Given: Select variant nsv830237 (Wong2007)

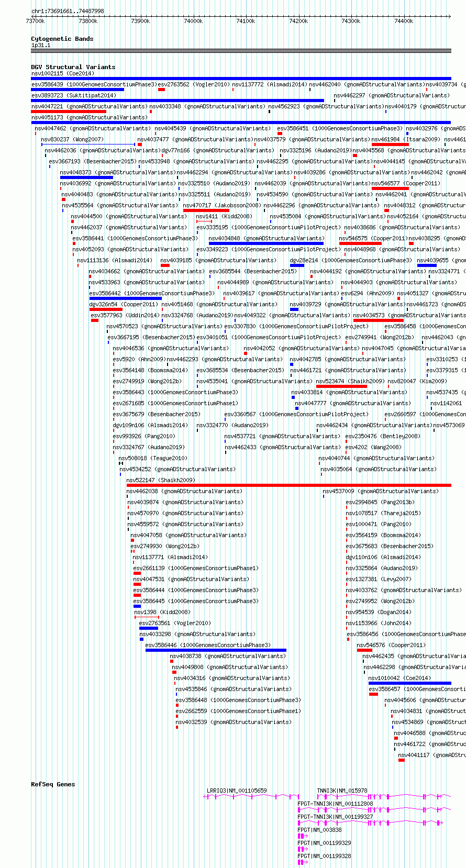Looking at the screenshot, I should (x=72, y=139).
